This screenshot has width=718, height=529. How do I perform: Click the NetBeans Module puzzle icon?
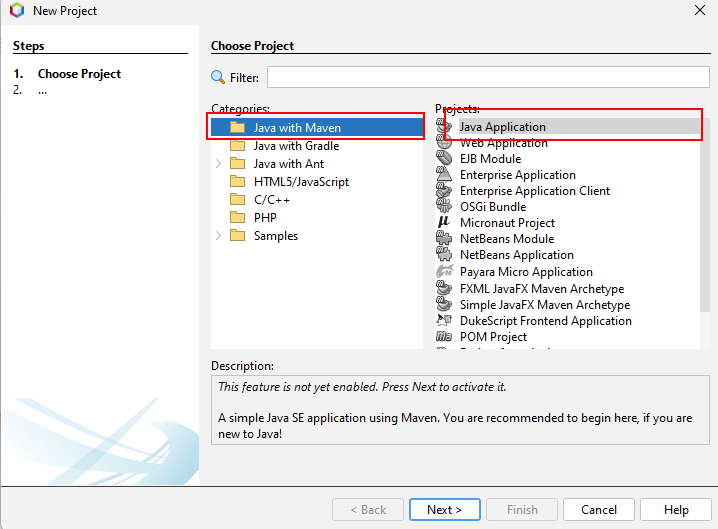(x=444, y=239)
